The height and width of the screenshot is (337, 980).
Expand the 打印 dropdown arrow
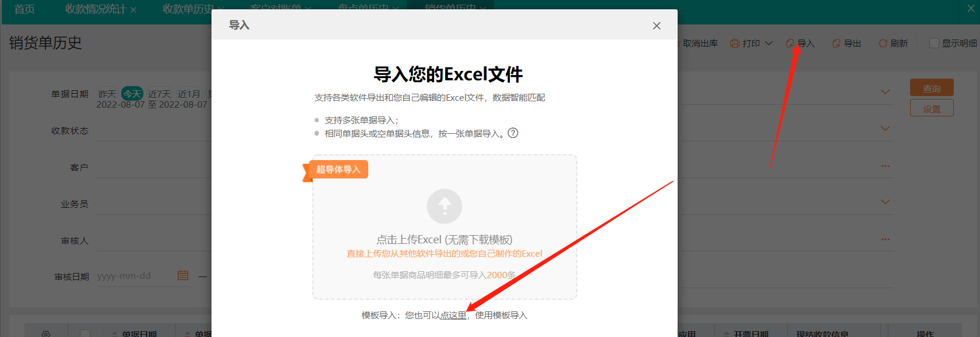coord(769,43)
